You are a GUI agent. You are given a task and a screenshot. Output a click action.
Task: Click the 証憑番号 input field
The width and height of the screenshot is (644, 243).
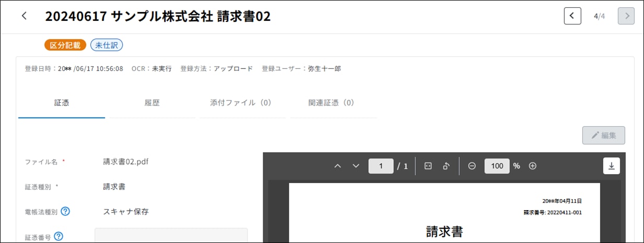171,236
